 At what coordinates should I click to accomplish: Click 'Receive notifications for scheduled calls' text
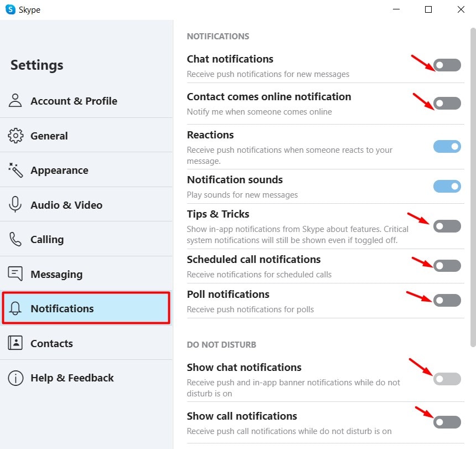coord(259,275)
